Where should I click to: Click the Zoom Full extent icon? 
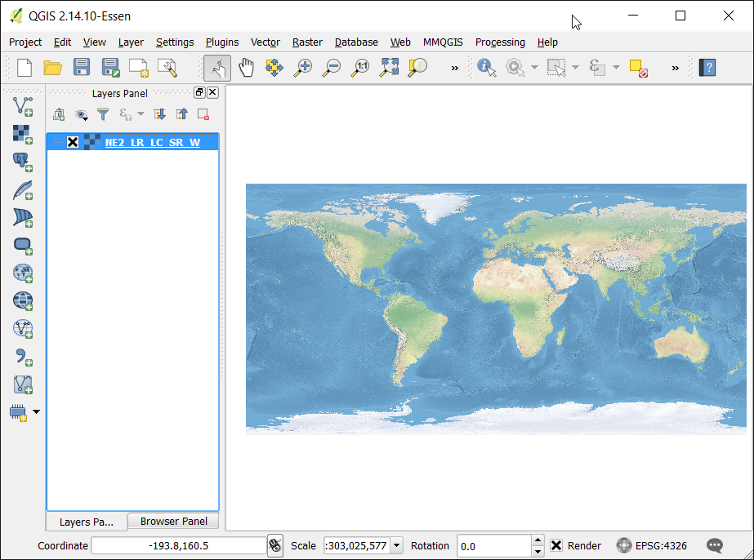click(389, 68)
